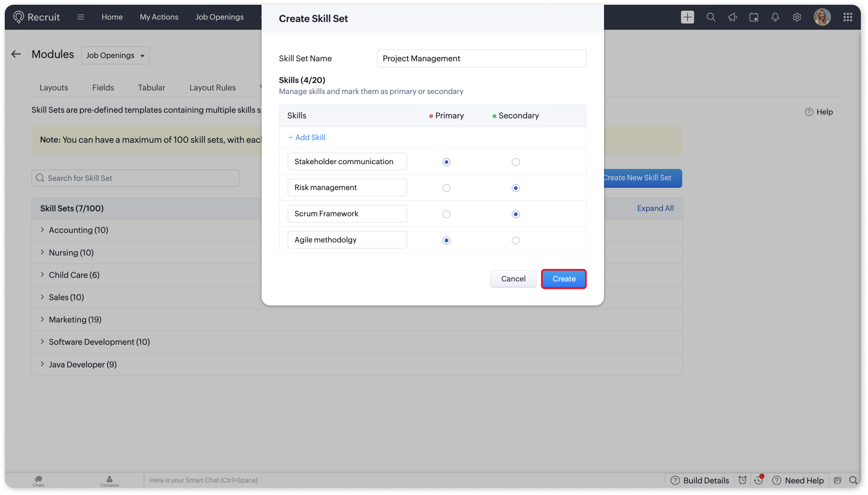Click the Add Skill link
Viewport: 868px width, 495px height.
coord(307,138)
